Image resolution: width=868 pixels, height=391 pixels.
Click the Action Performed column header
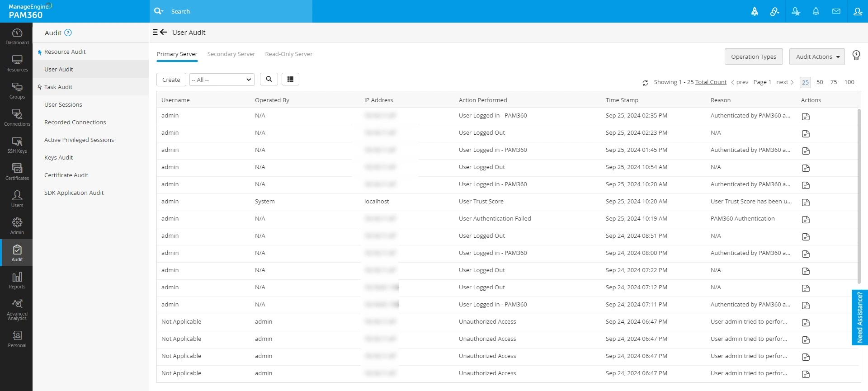click(x=483, y=100)
